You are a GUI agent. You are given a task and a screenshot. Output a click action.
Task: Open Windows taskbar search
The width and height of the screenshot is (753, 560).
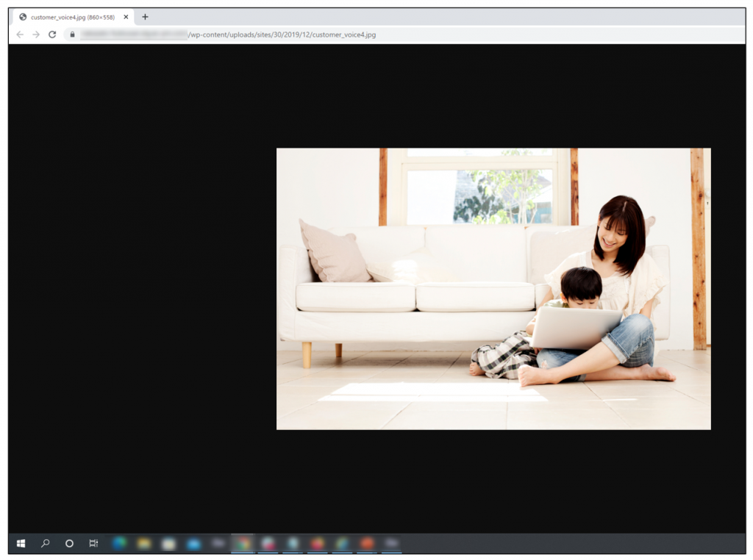pyautogui.click(x=45, y=544)
